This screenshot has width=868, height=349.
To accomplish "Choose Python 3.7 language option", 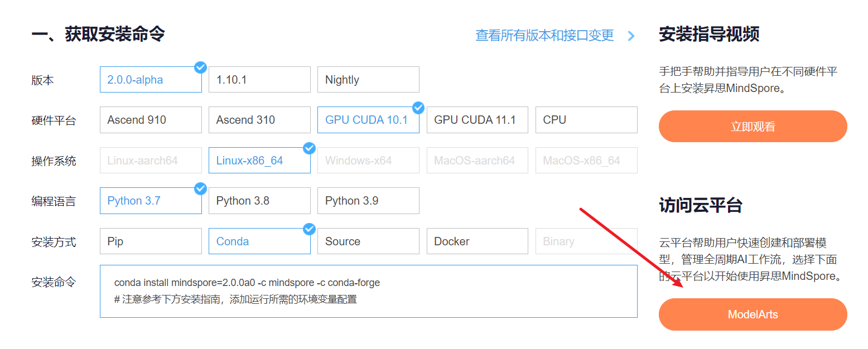I will pyautogui.click(x=151, y=201).
